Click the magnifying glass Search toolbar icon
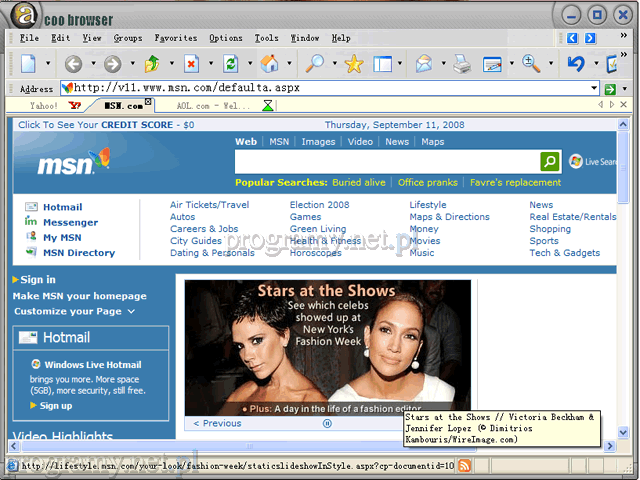Image resolution: width=640 pixels, height=480 pixels. coord(315,64)
